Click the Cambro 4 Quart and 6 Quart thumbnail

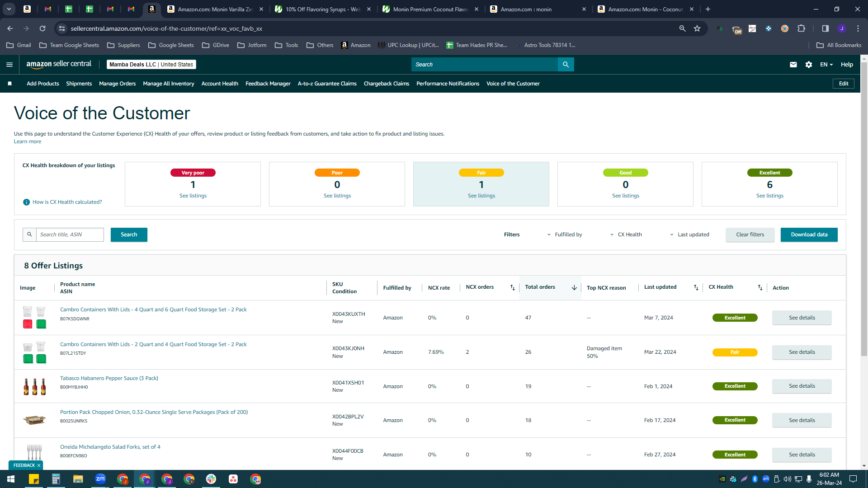tap(34, 318)
